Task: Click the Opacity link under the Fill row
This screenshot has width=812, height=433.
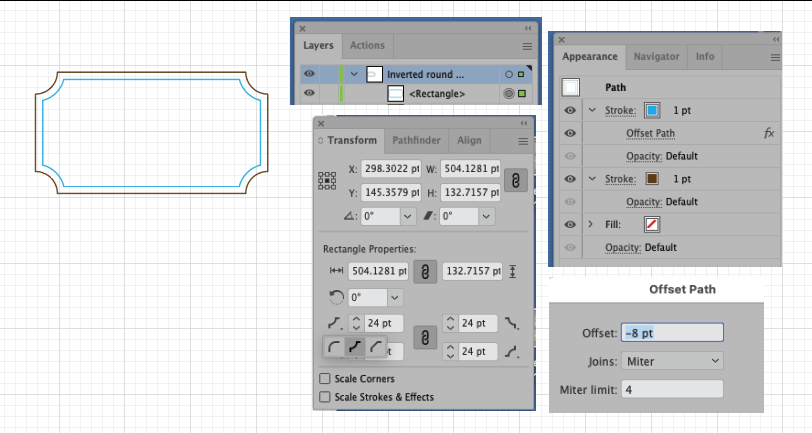Action: coord(623,247)
